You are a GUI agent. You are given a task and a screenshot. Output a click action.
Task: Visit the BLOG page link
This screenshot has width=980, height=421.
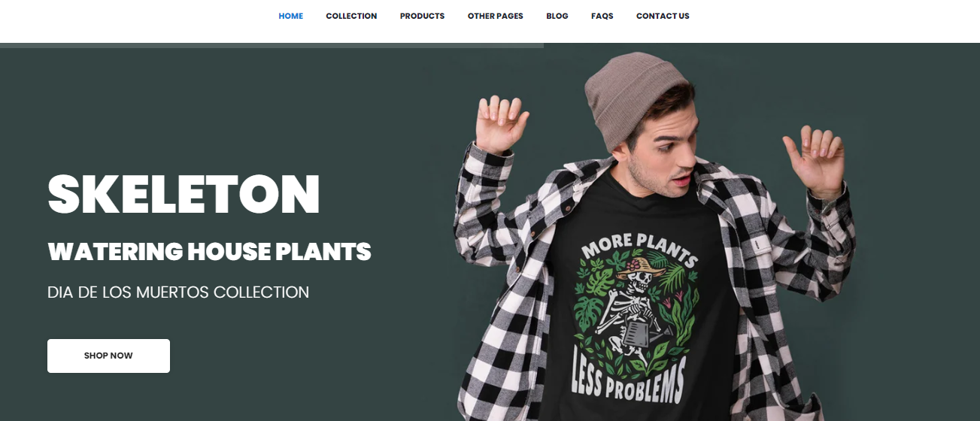point(557,16)
